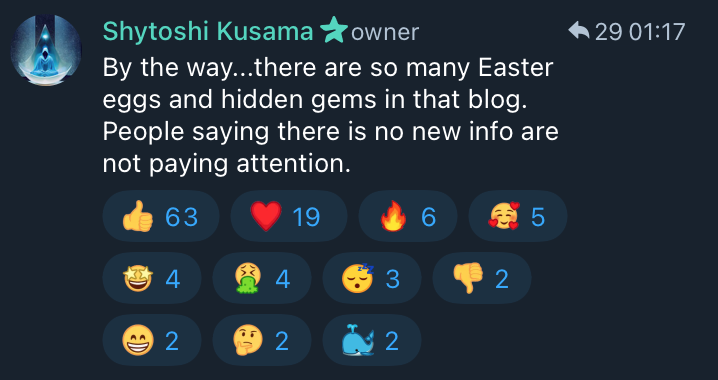This screenshot has height=380, width=718.
Task: Click the green star badge beside the name
Action: coord(333,30)
